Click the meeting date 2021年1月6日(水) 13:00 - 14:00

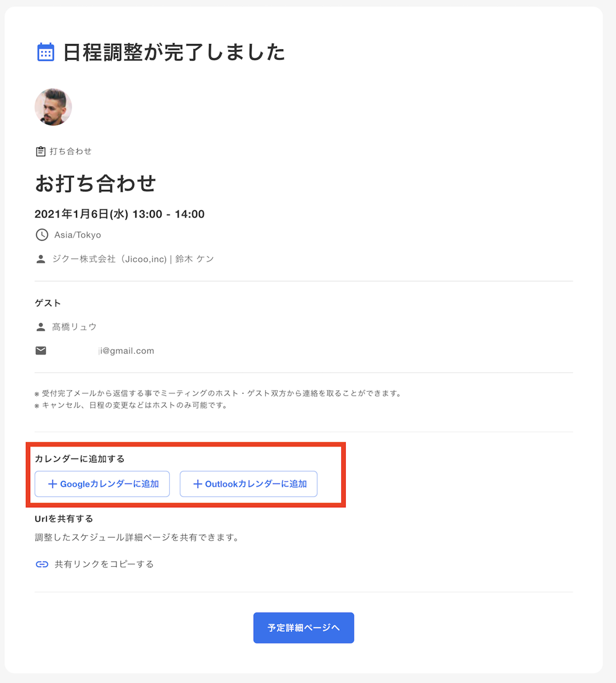click(119, 214)
